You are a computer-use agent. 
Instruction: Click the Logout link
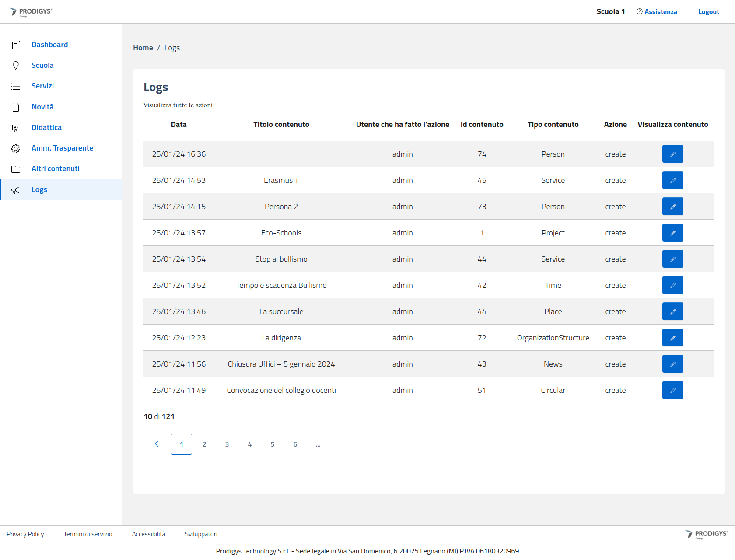tap(708, 12)
